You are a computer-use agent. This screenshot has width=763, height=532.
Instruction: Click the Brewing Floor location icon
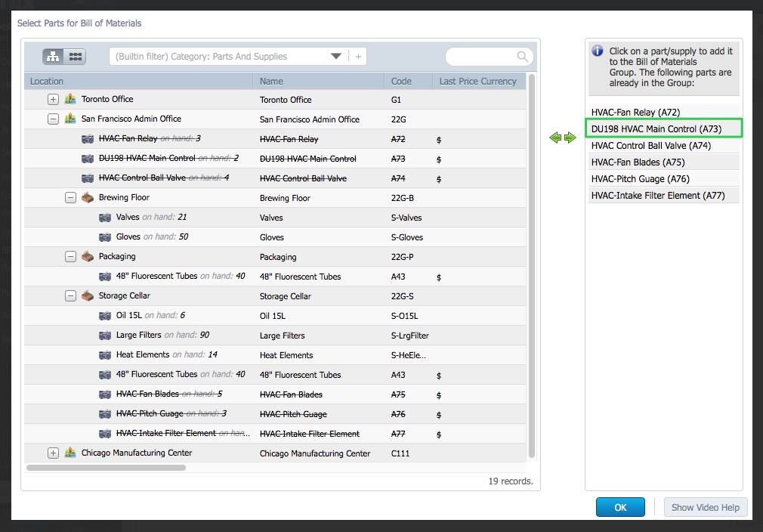[x=88, y=197]
